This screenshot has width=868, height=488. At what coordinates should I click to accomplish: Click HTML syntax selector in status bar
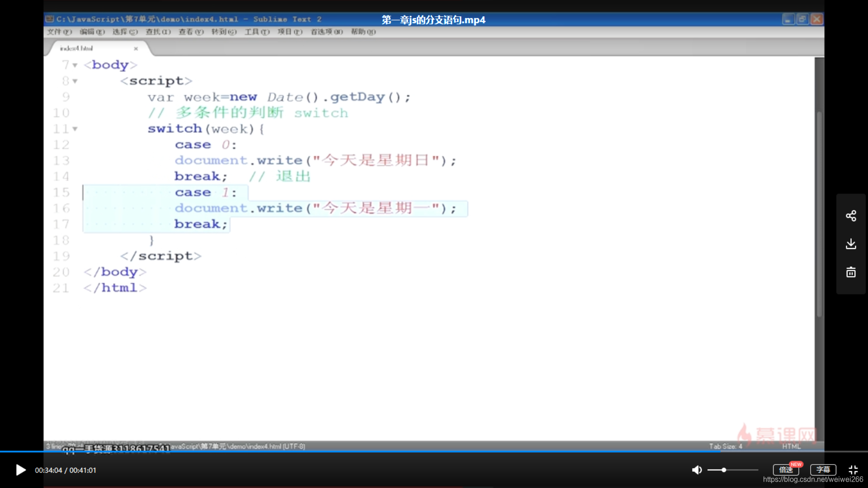[792, 446]
